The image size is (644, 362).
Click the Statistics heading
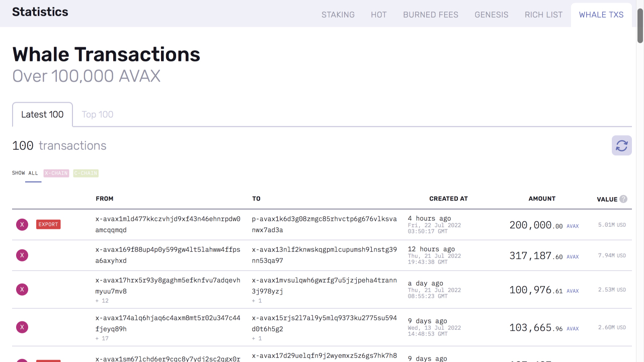(40, 12)
